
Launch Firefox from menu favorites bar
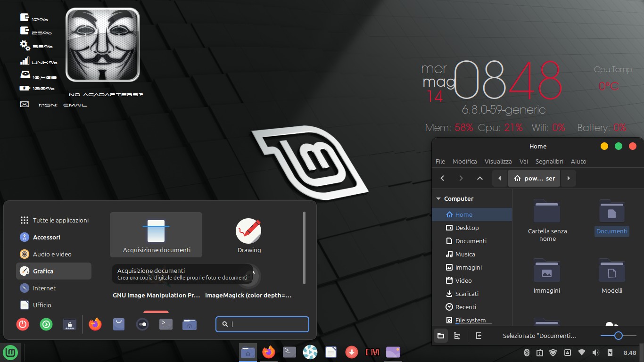[95, 324]
